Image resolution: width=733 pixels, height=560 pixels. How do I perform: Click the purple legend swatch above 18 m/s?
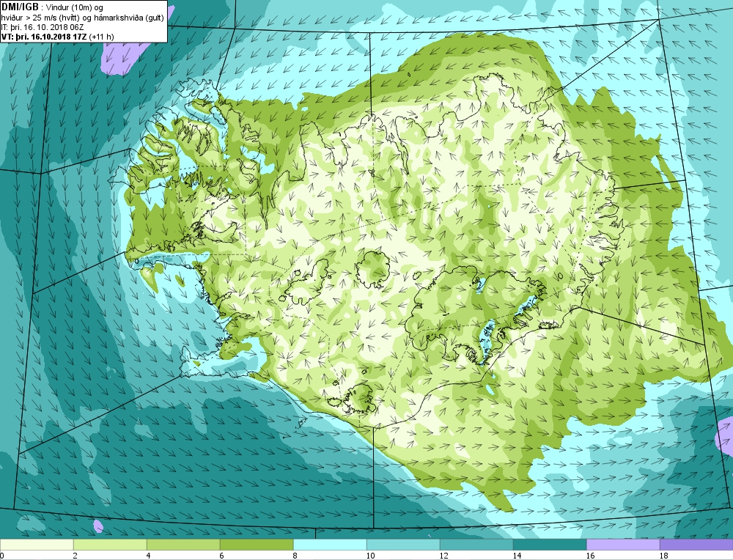click(696, 545)
